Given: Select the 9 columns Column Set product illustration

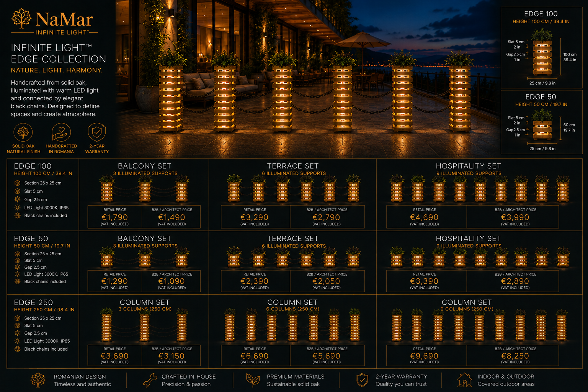Looking at the screenshot, I should 479,325.
